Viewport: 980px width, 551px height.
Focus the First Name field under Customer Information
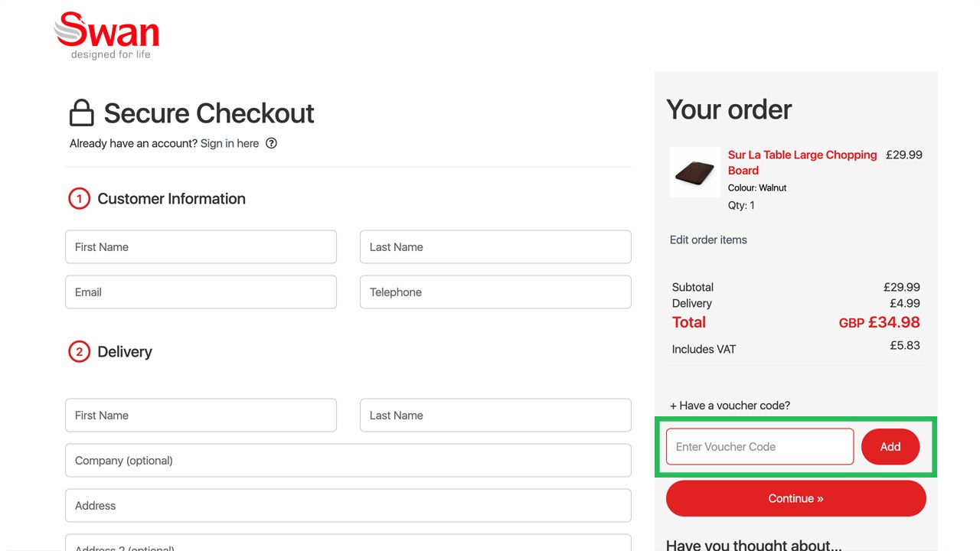click(x=201, y=246)
